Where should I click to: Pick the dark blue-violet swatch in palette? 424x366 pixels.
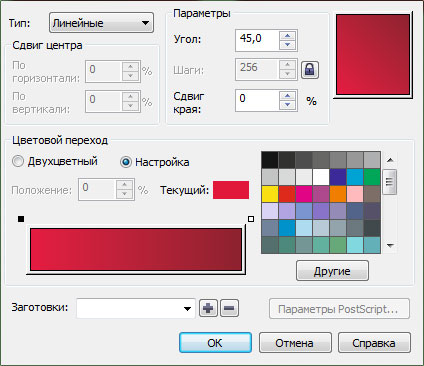coord(338,177)
